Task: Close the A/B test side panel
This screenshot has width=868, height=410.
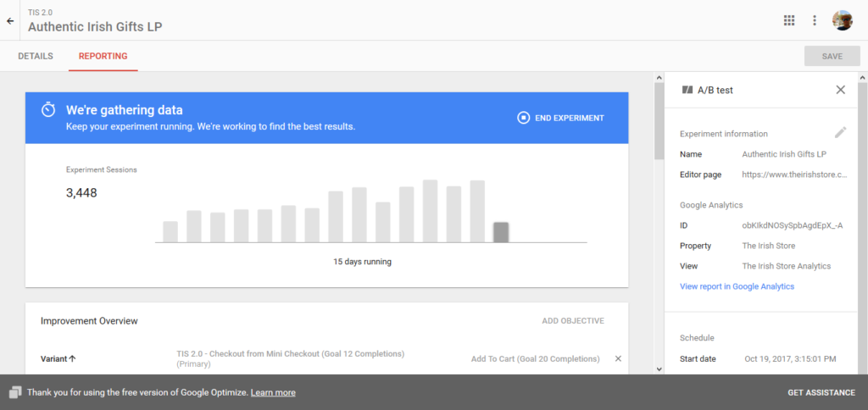Action: (840, 90)
